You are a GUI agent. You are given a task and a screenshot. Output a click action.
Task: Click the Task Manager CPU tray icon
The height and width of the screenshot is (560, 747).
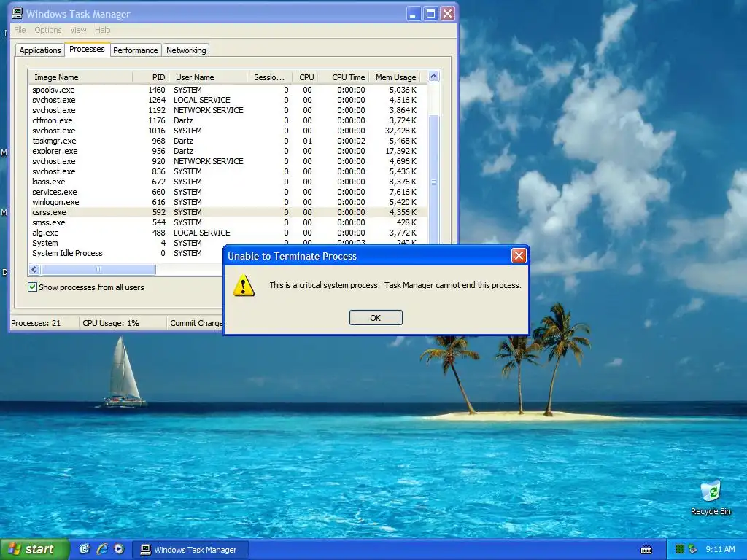[x=680, y=549]
